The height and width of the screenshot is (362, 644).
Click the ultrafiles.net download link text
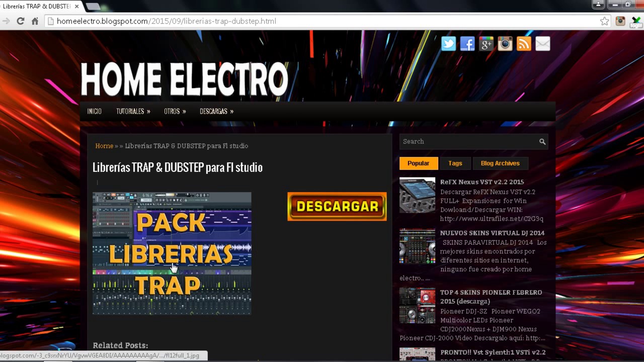point(492,219)
